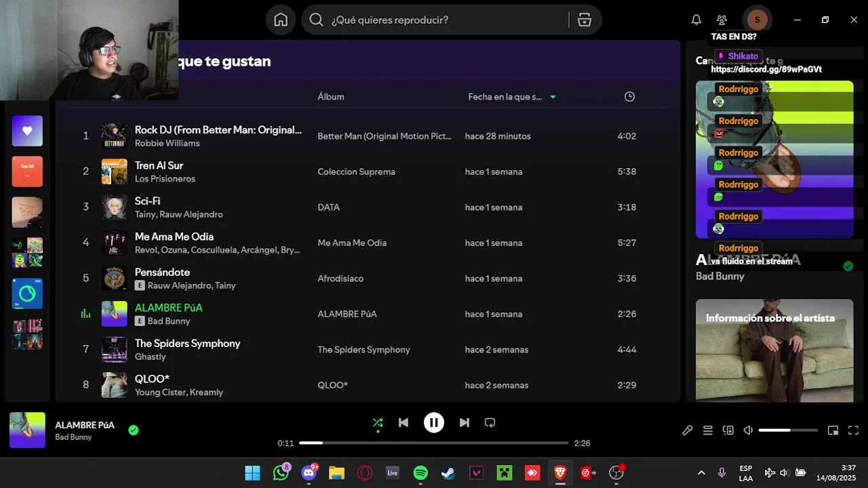
Task: Open the 'Afrodisíaco' album link
Action: [x=340, y=279]
